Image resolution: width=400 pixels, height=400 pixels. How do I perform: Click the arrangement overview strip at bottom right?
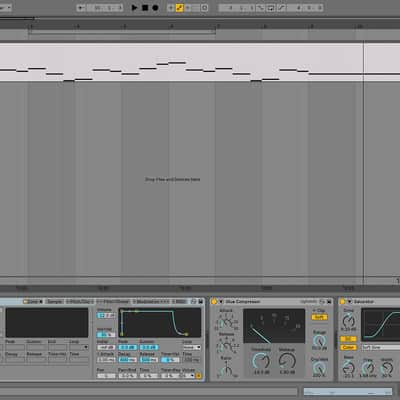[x=348, y=392]
